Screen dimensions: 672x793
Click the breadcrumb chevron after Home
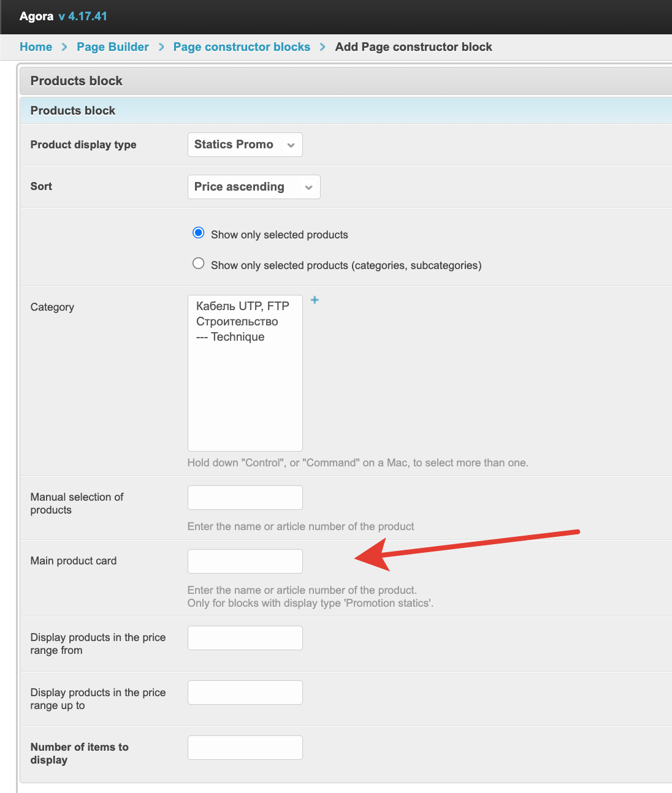click(64, 47)
